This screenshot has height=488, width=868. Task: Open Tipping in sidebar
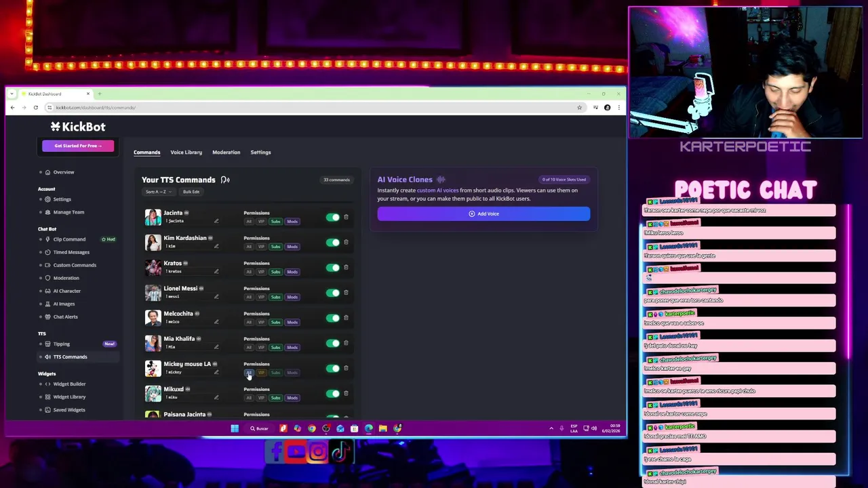coord(61,344)
